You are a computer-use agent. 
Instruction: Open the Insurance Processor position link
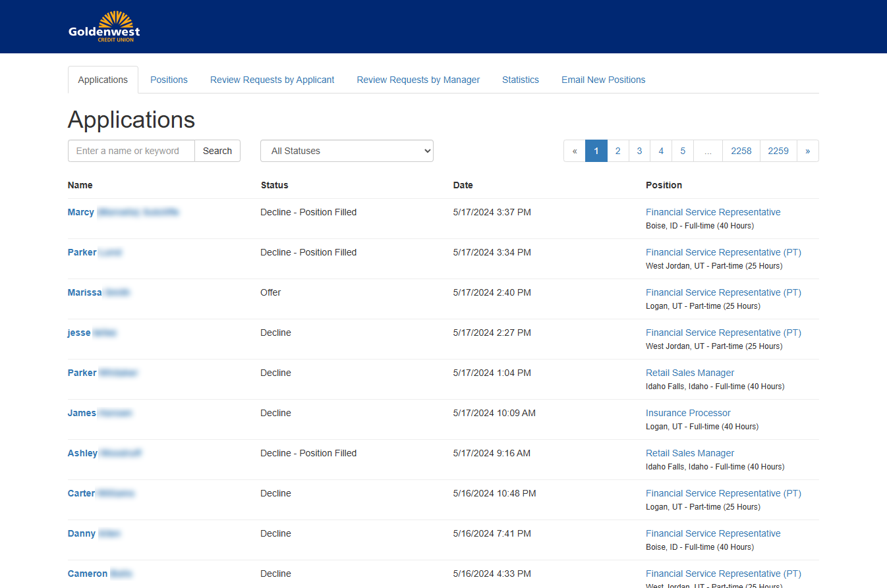pos(688,413)
